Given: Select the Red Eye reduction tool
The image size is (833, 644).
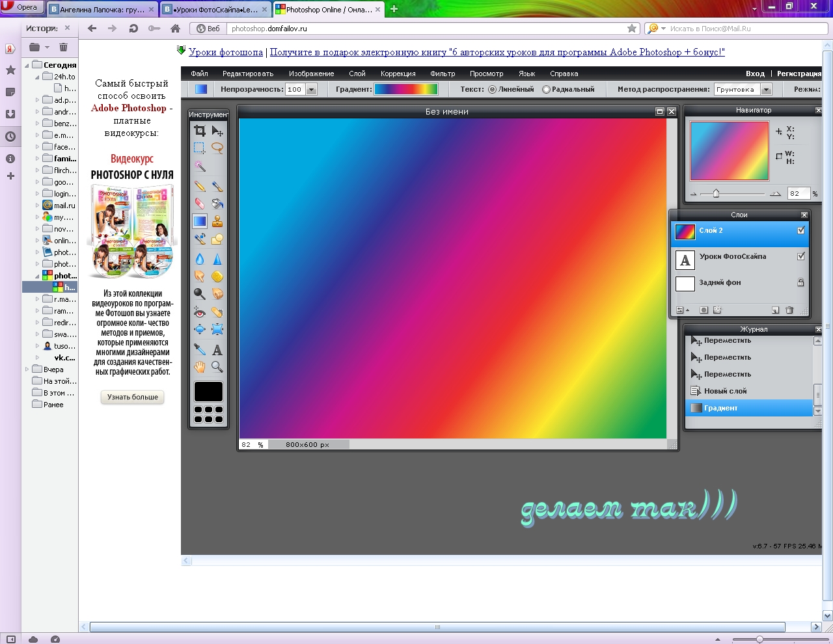Looking at the screenshot, I should tap(200, 312).
